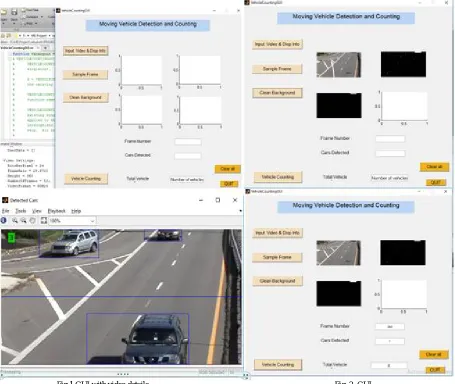Click the Clear all button in top-right GUI
This screenshot has width=455, height=384.
pyautogui.click(x=434, y=166)
